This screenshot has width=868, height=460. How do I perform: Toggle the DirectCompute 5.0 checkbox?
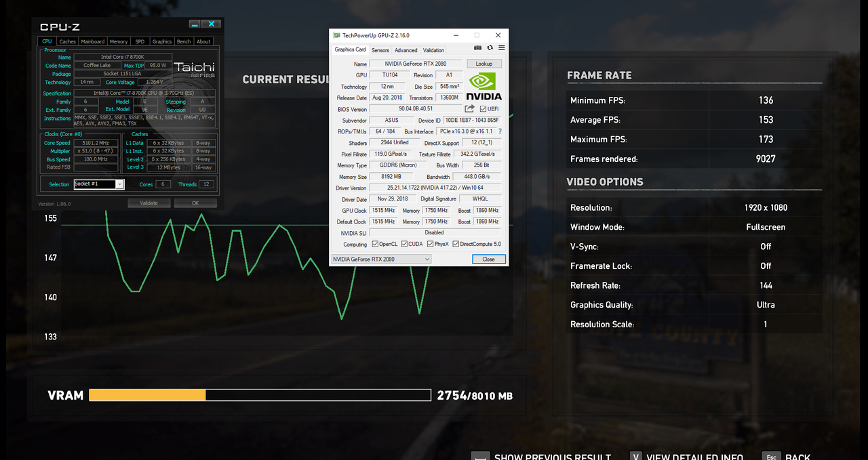[456, 244]
